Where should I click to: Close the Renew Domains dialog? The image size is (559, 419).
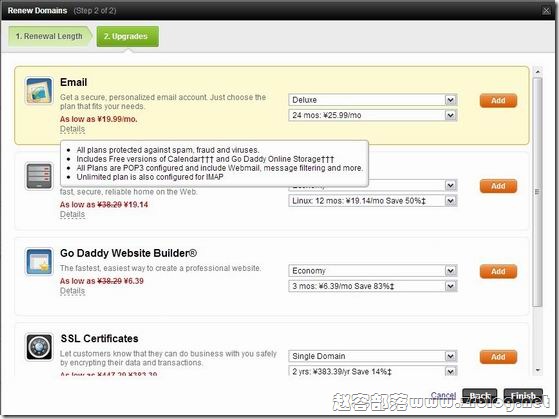point(546,11)
